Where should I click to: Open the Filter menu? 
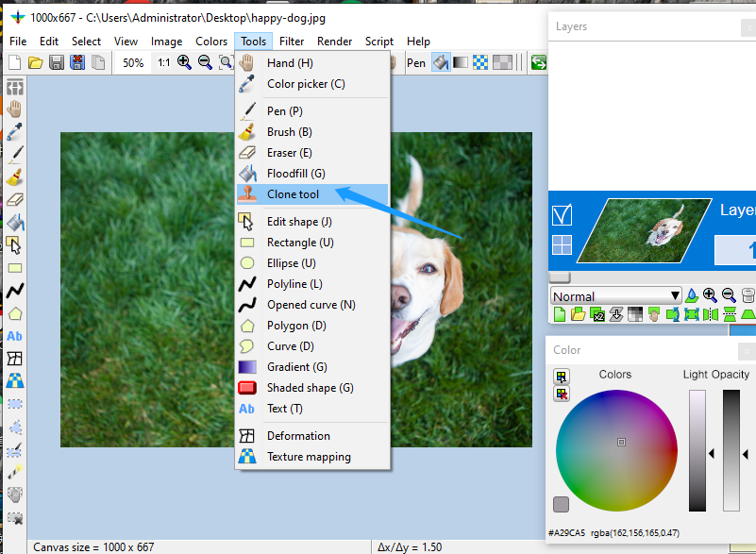pos(292,42)
